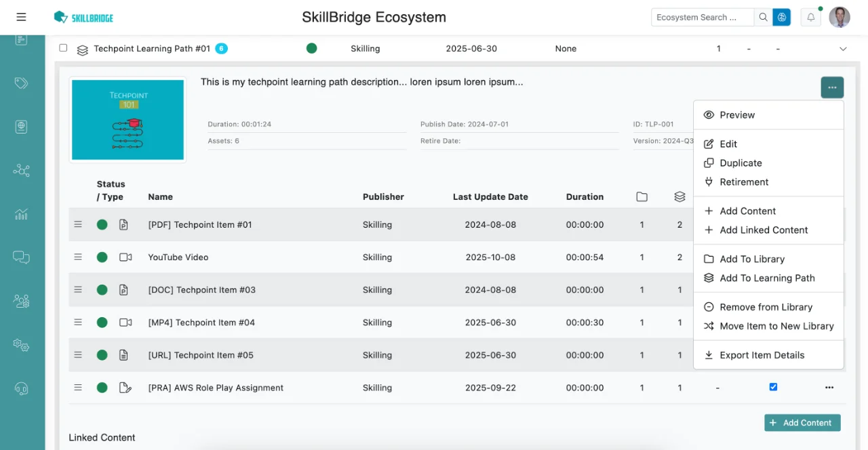
Task: Open the tags icon in sidebar
Action: pos(21,83)
